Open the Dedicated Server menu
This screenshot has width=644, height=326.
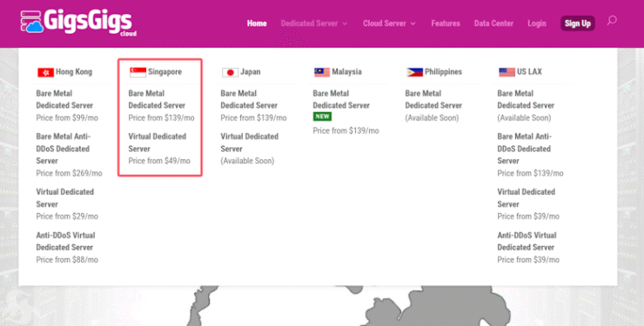click(309, 23)
